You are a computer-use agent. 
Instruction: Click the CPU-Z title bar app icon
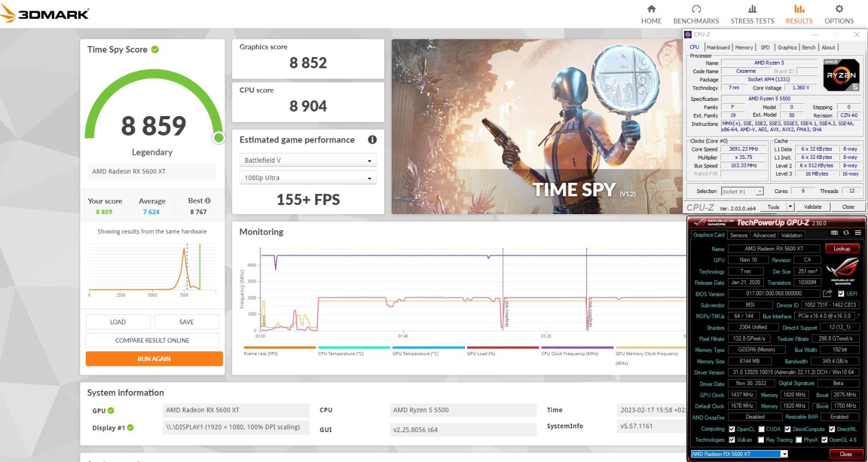click(688, 34)
